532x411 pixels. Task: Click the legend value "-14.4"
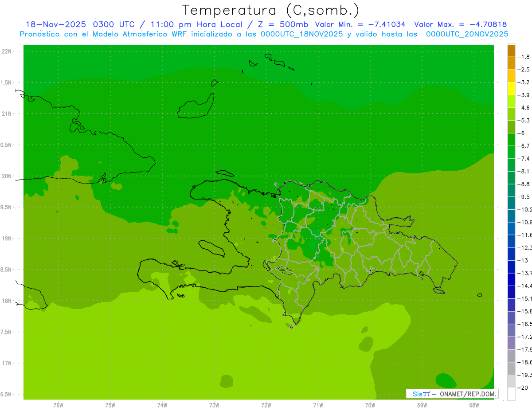click(525, 286)
